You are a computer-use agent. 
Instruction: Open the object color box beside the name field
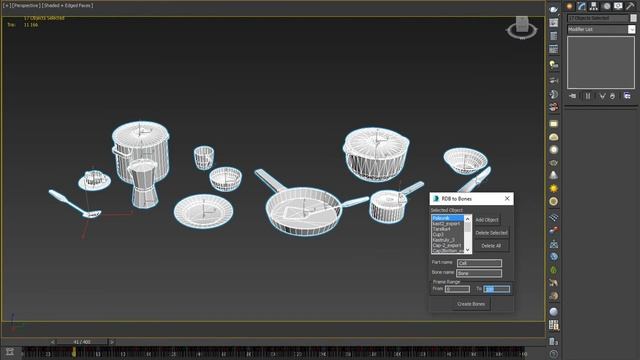point(633,18)
